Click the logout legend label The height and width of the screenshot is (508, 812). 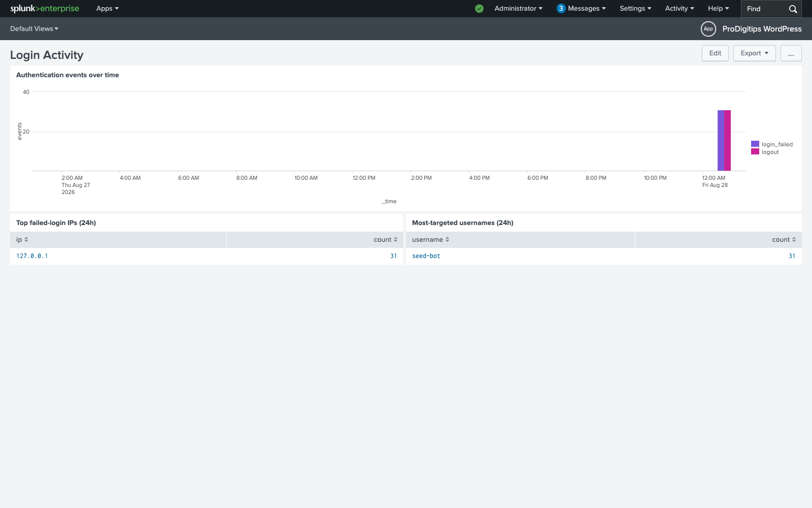[770, 152]
